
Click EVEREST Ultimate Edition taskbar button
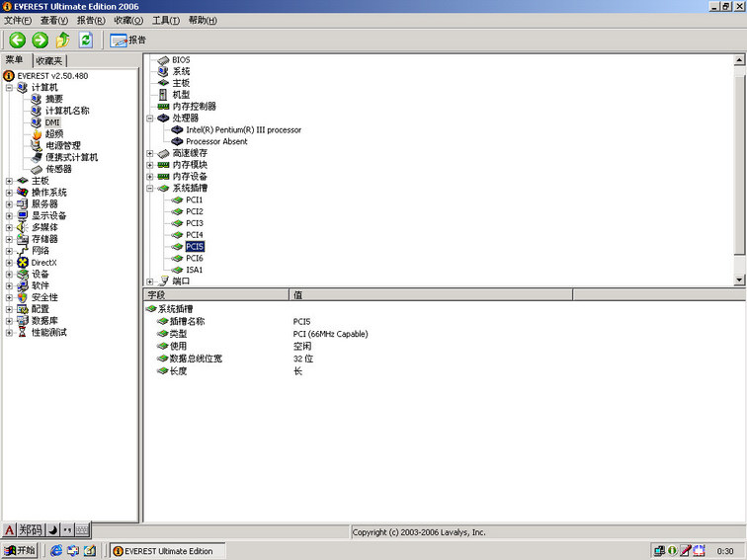coord(168,551)
